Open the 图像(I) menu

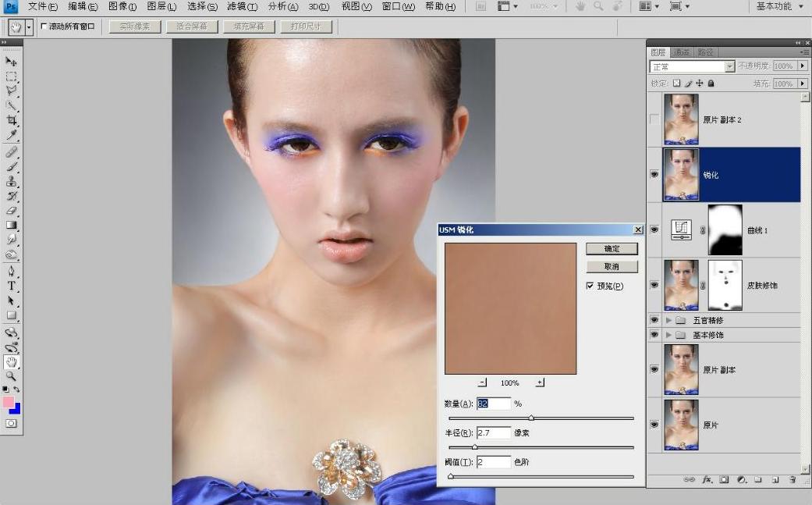pyautogui.click(x=122, y=7)
